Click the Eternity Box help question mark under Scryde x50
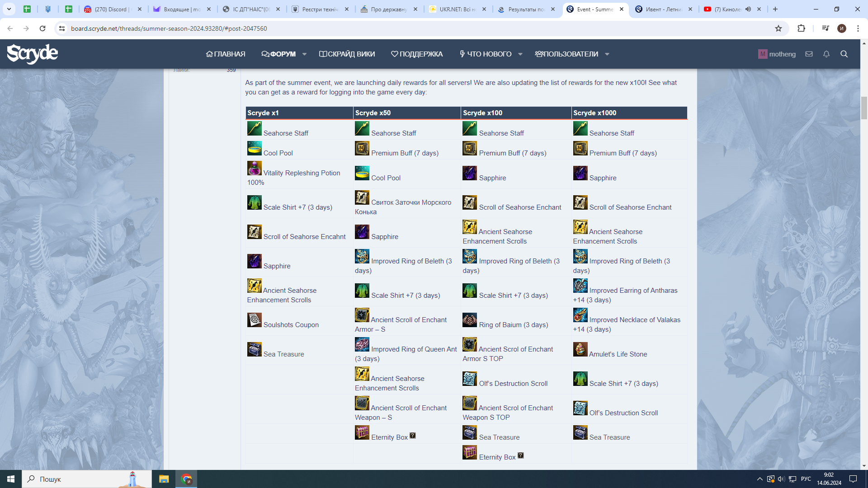The height and width of the screenshot is (488, 868). click(x=412, y=436)
